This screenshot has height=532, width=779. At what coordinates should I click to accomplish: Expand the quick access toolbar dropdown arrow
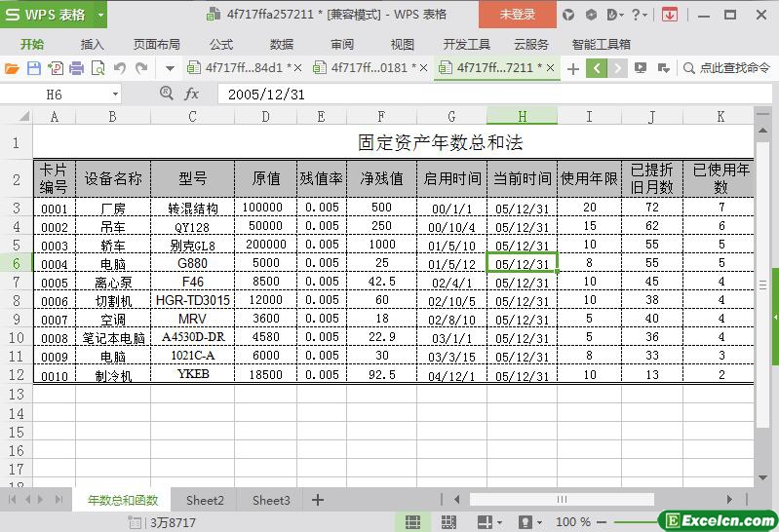tap(170, 68)
